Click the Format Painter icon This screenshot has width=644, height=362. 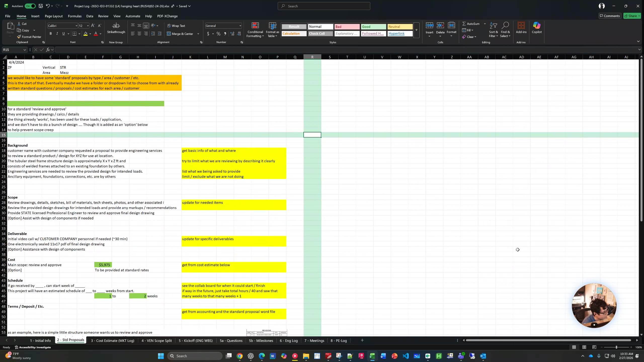tap(19, 37)
